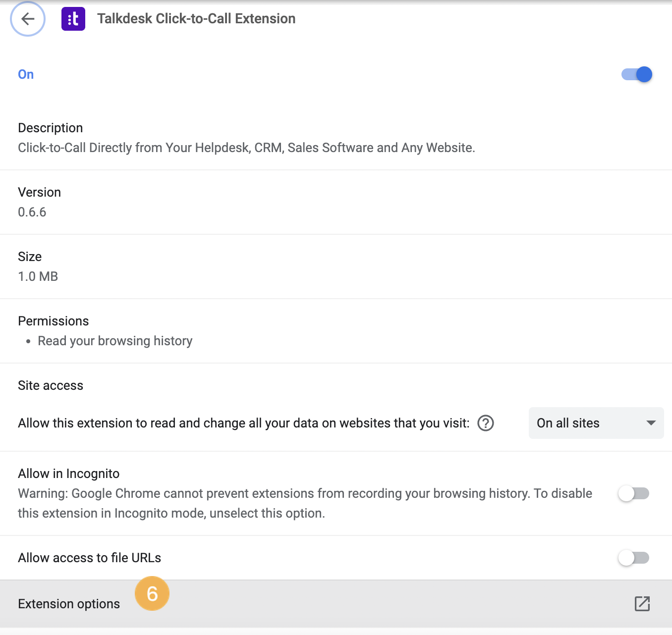
Task: Click the size value 1.0 MB
Action: [x=38, y=276]
